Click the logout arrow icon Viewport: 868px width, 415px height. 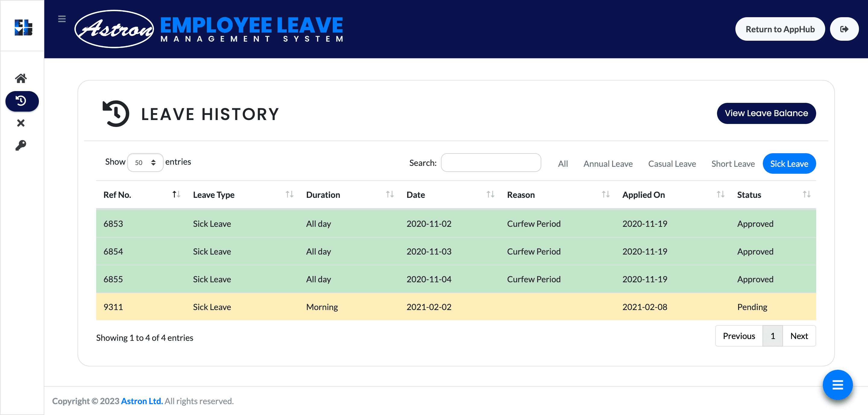pyautogui.click(x=844, y=29)
